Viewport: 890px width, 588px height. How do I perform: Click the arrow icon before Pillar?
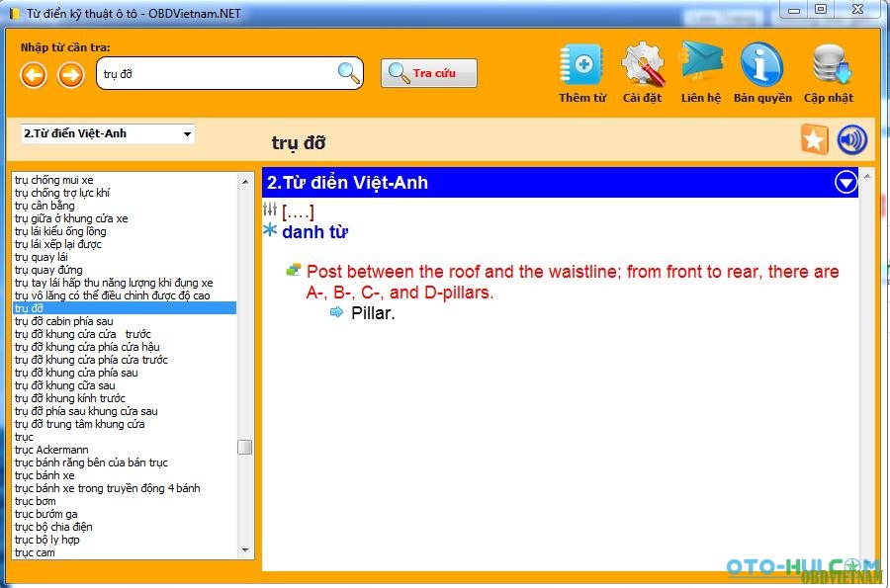tap(336, 312)
